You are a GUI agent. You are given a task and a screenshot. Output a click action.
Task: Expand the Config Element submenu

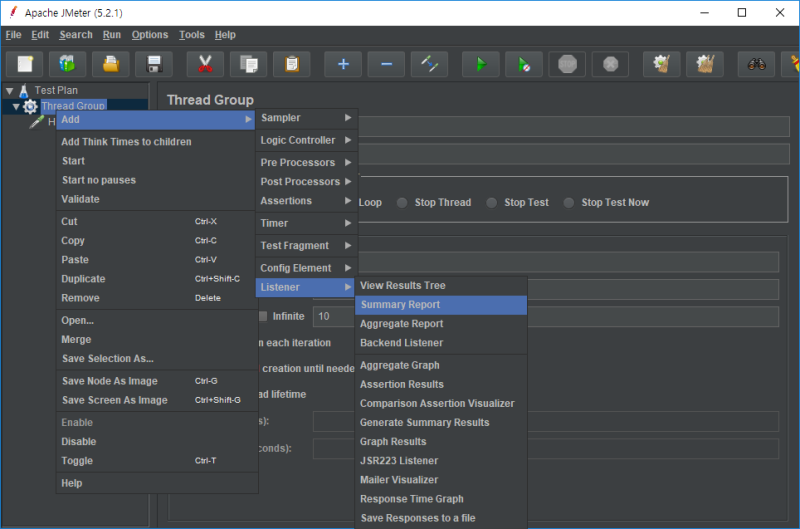(306, 268)
